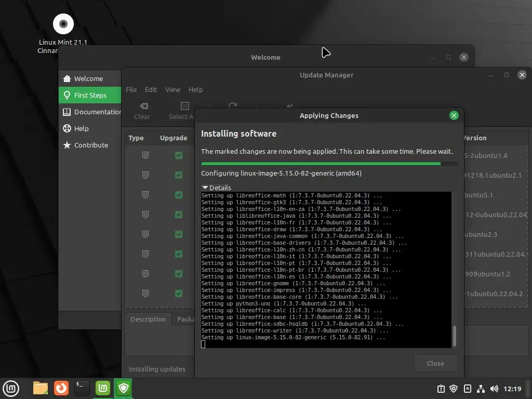Toggle upgrade checkbox in the eighth update row

[x=179, y=294]
